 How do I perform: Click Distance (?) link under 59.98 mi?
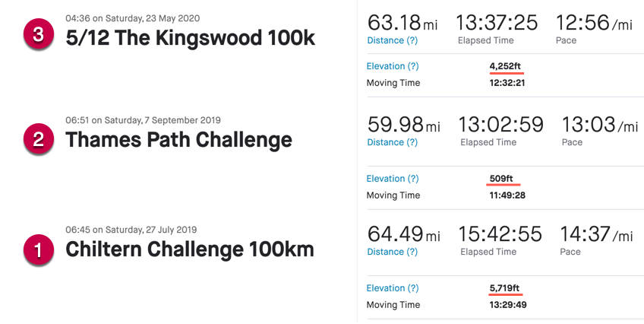(x=392, y=142)
